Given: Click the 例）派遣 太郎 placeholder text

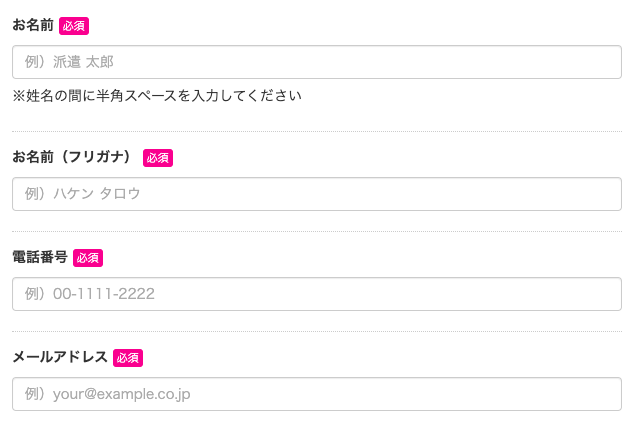Looking at the screenshot, I should [x=70, y=62].
